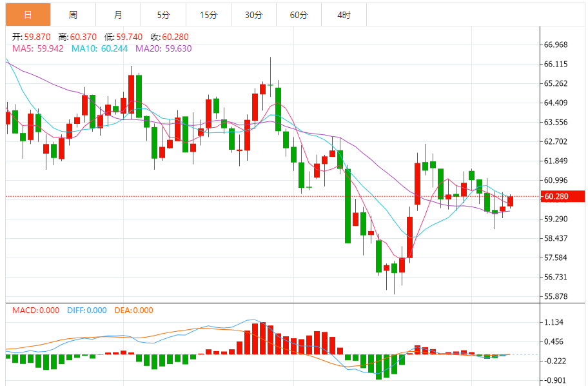588x386 pixels.
Task: Click the -0.222 MACD axis label
Action: [554, 361]
